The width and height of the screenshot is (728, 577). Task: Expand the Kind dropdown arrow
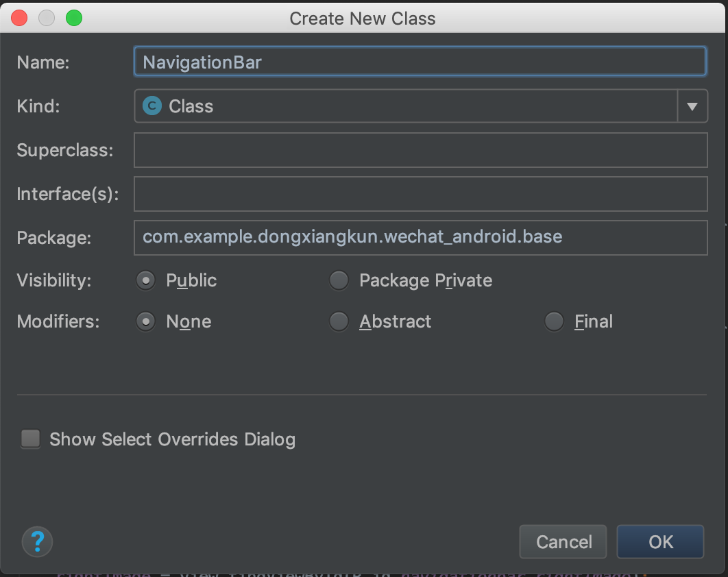pos(694,106)
